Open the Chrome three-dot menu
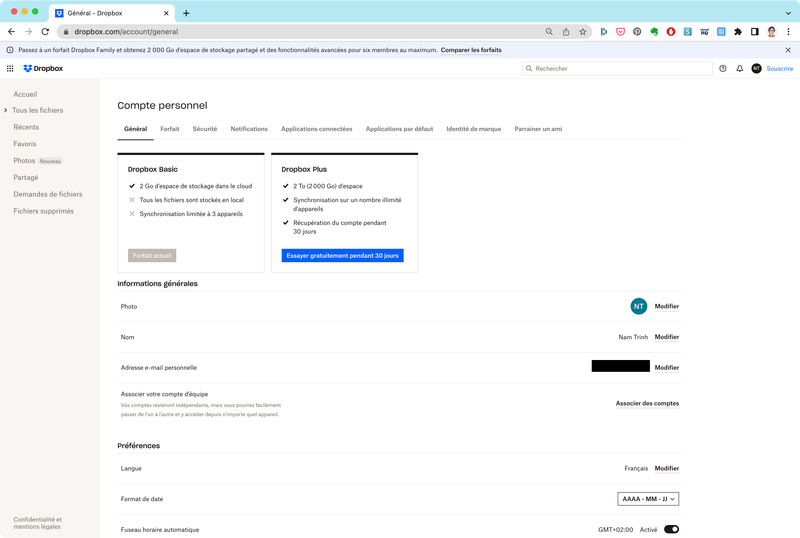This screenshot has width=800, height=538. coord(789,31)
